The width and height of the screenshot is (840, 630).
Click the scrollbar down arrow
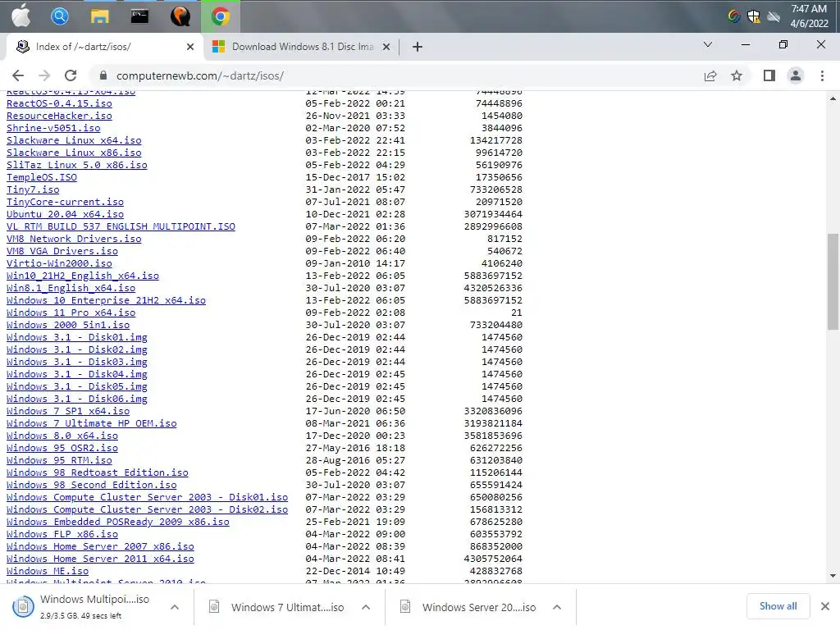833,576
